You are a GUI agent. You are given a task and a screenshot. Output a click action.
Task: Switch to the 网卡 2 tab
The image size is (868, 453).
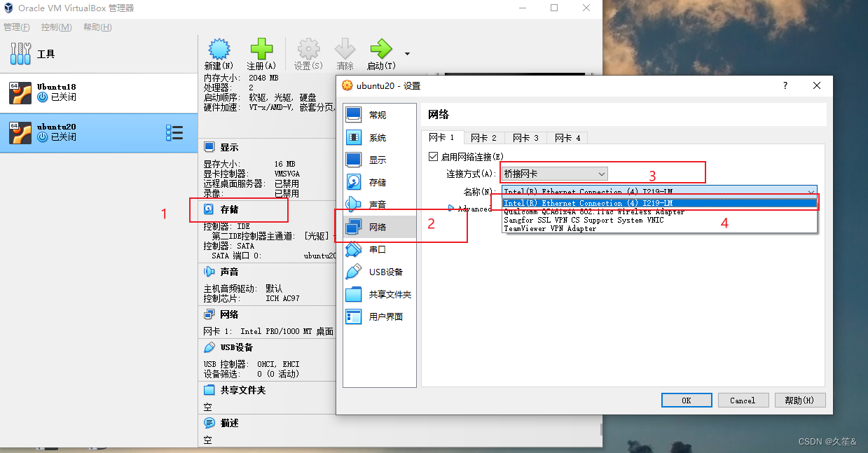(483, 138)
